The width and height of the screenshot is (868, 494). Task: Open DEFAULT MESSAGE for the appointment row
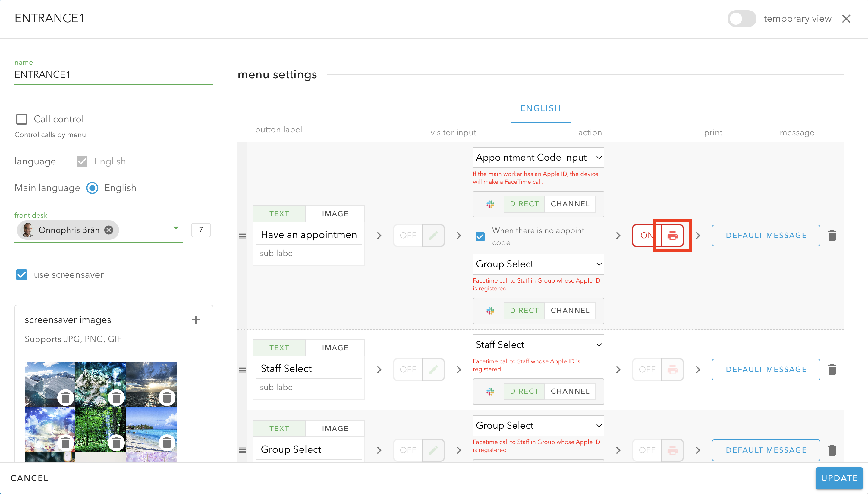(766, 236)
